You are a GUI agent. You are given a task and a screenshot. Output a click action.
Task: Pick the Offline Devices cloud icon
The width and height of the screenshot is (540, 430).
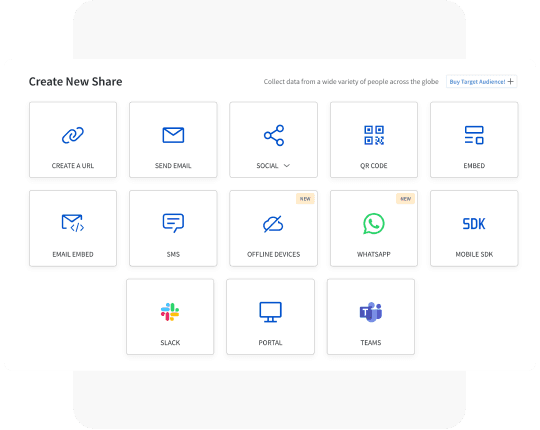click(x=273, y=224)
